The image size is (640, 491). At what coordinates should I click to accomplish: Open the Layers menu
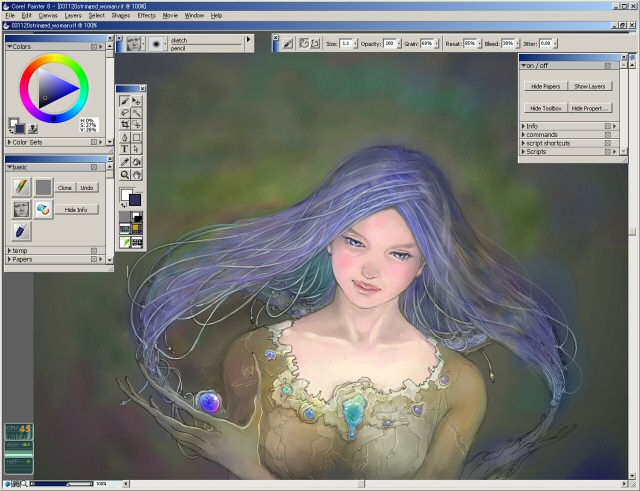[73, 16]
